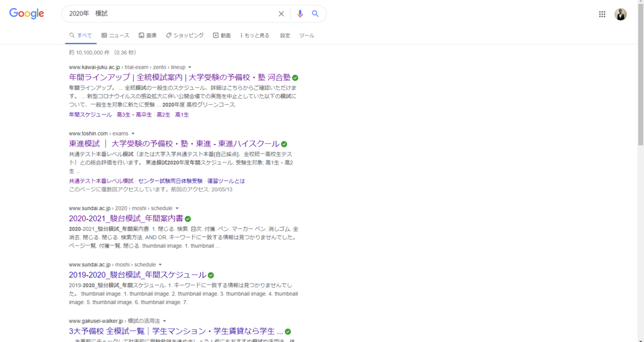Follow the 高1生 sitelink

(x=182, y=115)
